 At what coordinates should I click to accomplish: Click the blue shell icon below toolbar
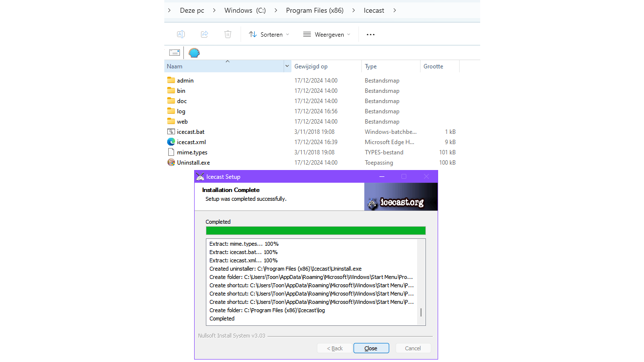click(x=194, y=53)
